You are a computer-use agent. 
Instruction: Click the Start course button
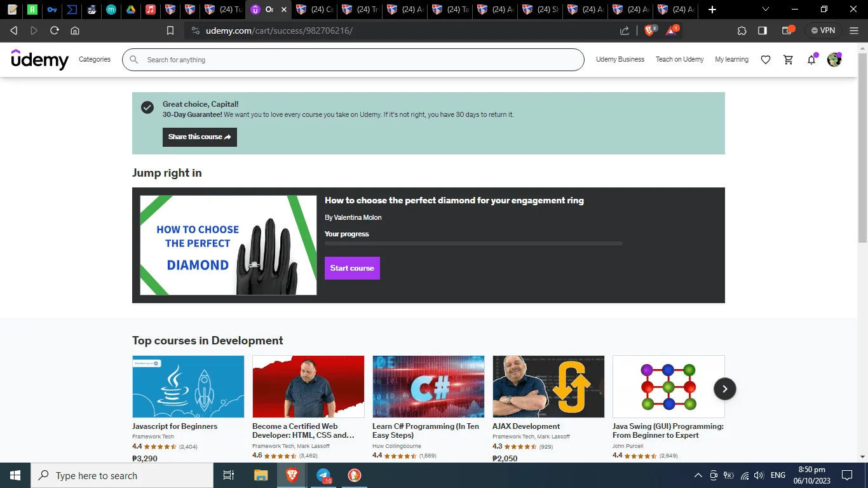tap(352, 268)
